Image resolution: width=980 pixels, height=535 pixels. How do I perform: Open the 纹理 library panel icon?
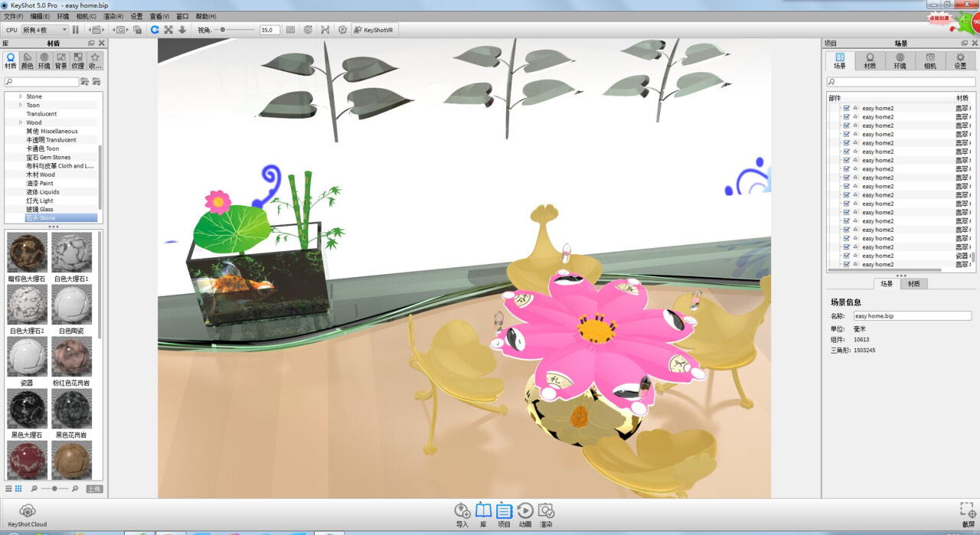(77, 60)
